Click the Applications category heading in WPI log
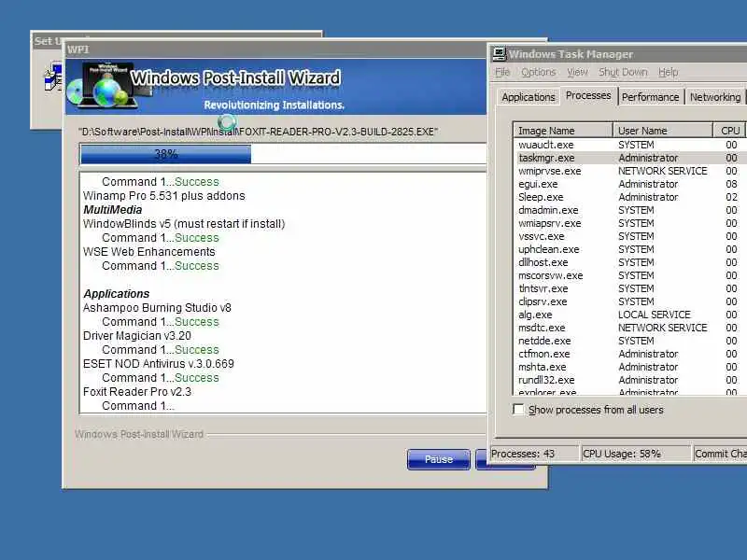This screenshot has width=747, height=560. 117,294
